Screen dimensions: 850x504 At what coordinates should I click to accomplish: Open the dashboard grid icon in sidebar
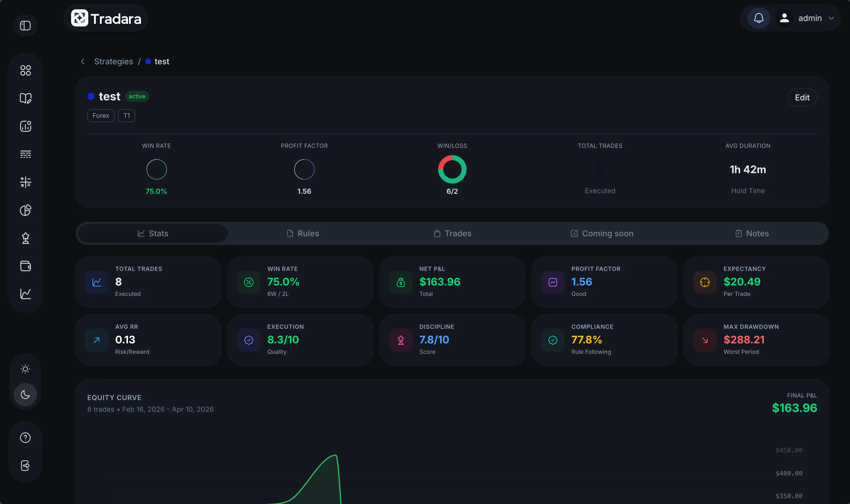26,70
